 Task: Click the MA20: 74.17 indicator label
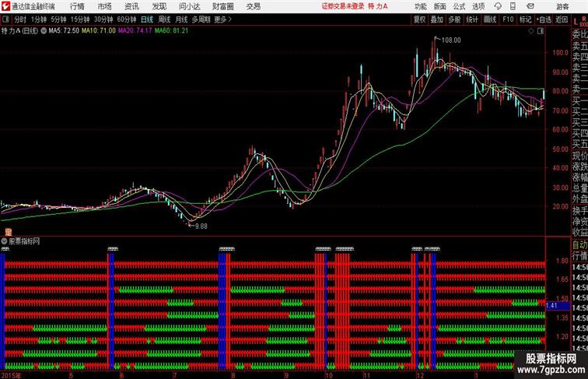pos(135,31)
